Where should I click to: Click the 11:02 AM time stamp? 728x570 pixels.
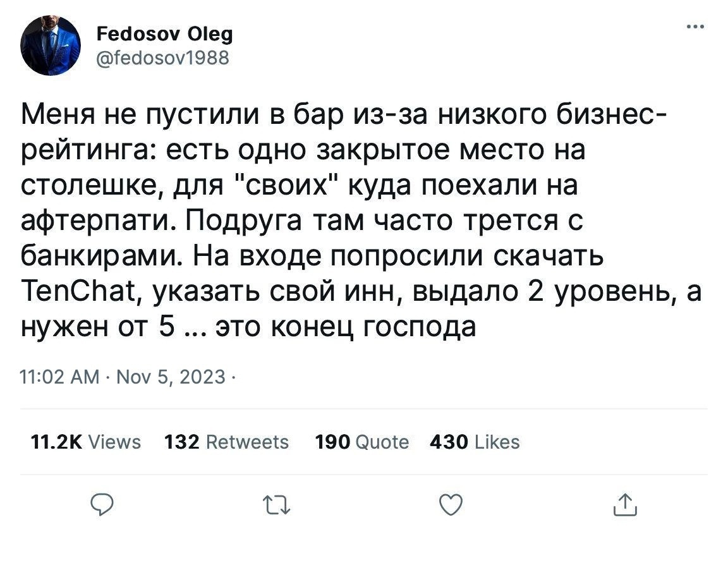[59, 377]
